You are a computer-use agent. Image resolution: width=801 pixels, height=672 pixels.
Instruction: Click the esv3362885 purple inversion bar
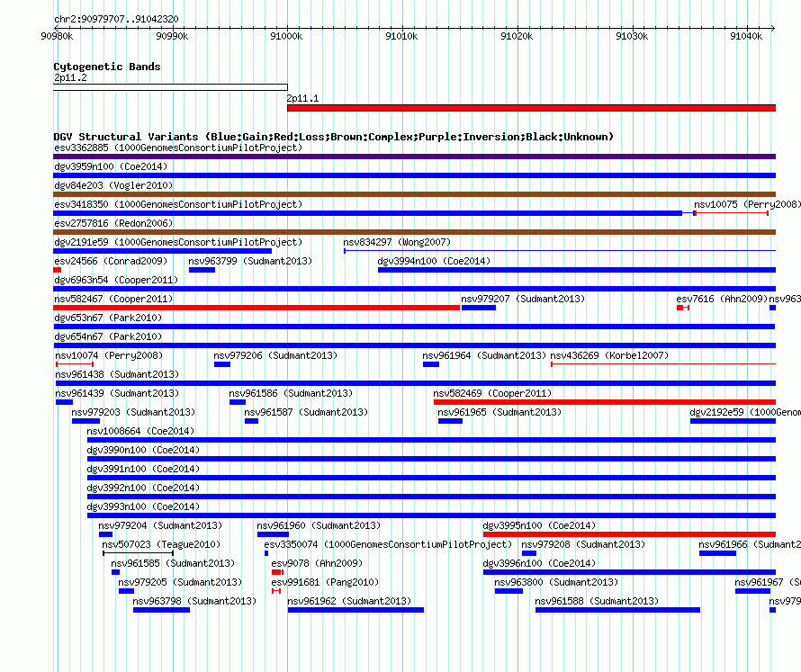pos(414,157)
